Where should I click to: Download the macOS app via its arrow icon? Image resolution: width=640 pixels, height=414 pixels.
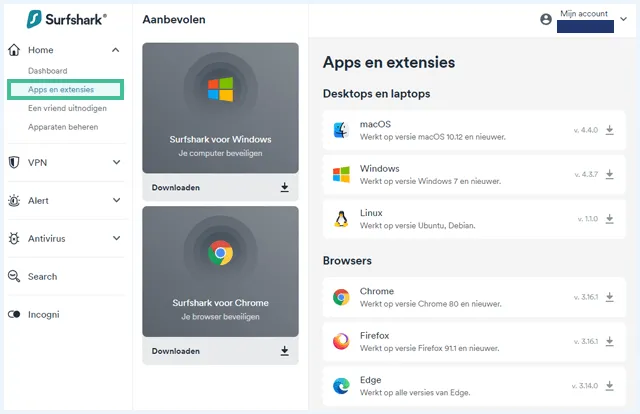pyautogui.click(x=609, y=130)
